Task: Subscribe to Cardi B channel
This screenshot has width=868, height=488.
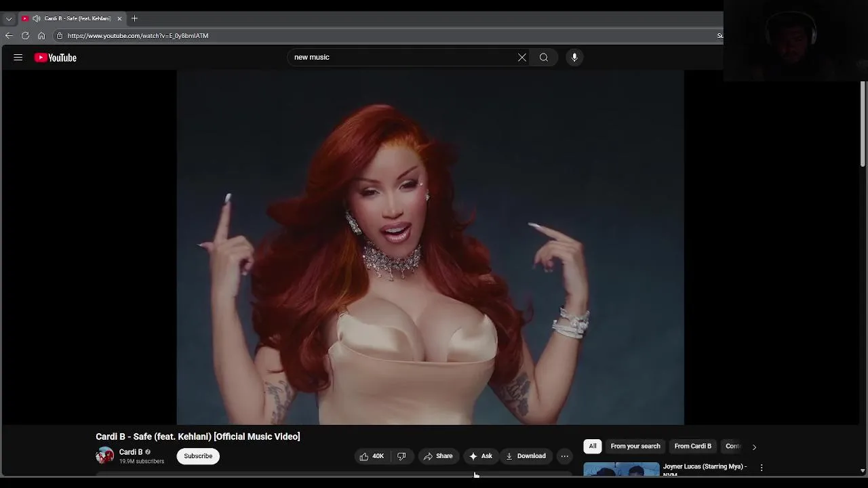Action: (198, 456)
